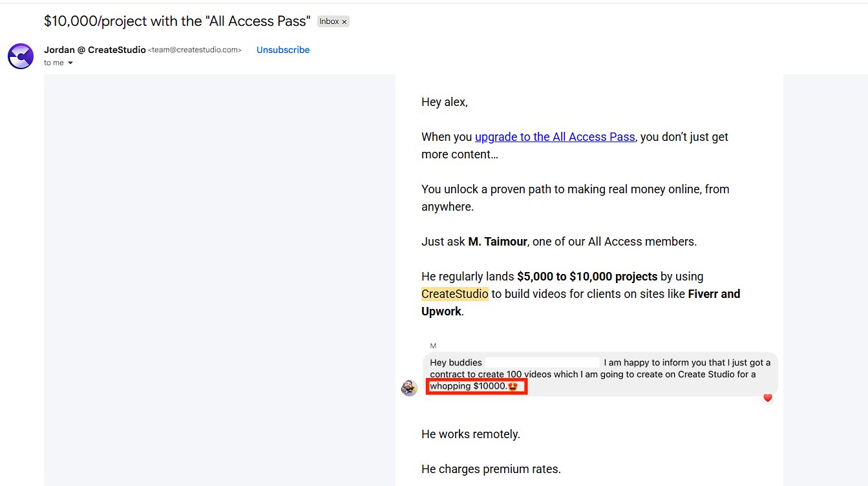Click the email subject "$10,000/project with the All Access Pass"

[177, 21]
